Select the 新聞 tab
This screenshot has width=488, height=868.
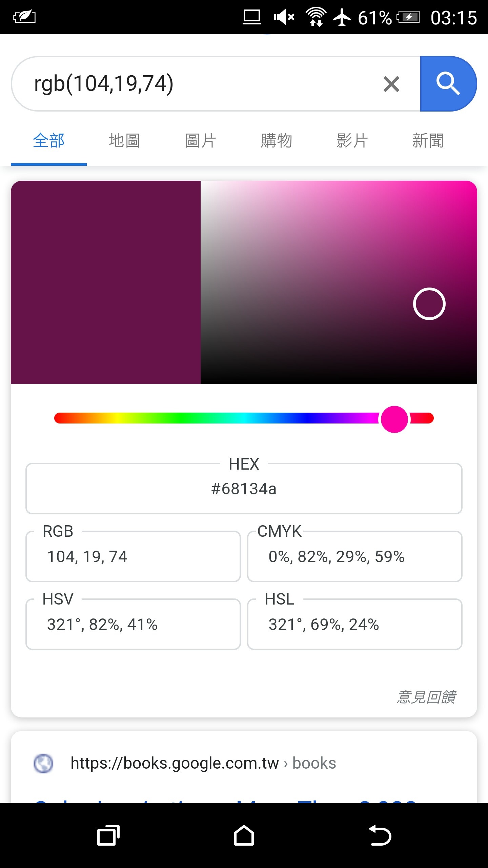(428, 140)
